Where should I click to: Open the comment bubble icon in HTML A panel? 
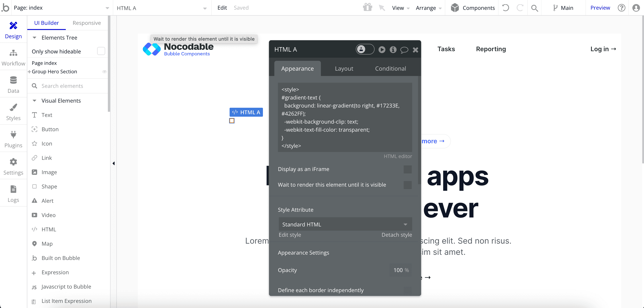coord(404,50)
